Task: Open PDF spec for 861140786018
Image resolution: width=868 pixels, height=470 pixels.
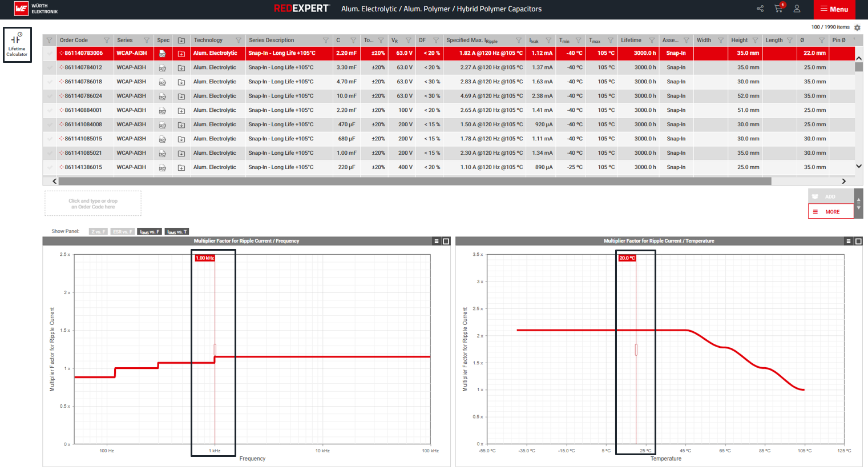Action: coord(163,82)
